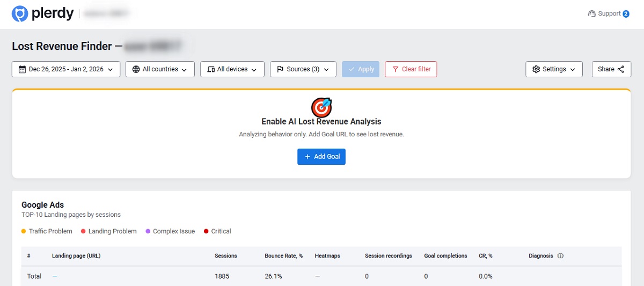Sort by Sessions column header
The image size is (644, 286).
[225, 256]
